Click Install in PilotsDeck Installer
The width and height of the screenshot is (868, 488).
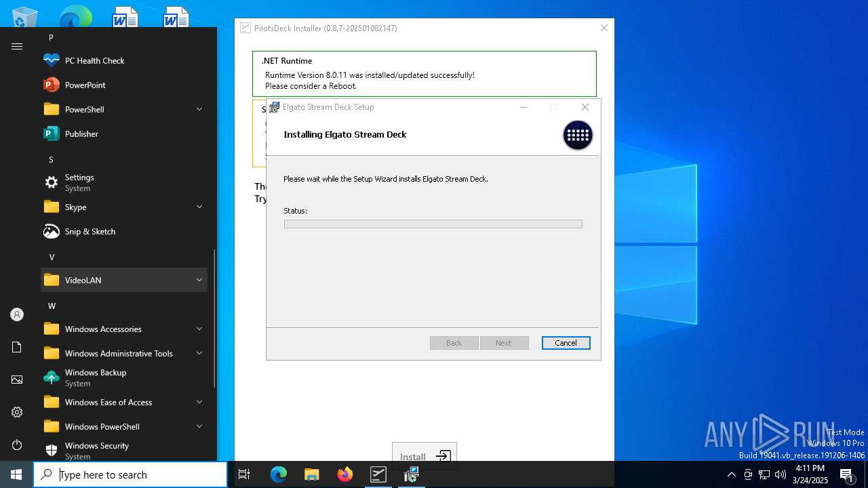click(425, 456)
